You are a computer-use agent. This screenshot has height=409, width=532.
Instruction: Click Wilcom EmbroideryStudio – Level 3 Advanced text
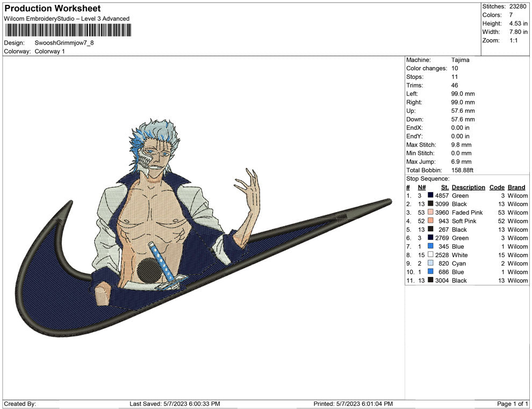pos(67,19)
